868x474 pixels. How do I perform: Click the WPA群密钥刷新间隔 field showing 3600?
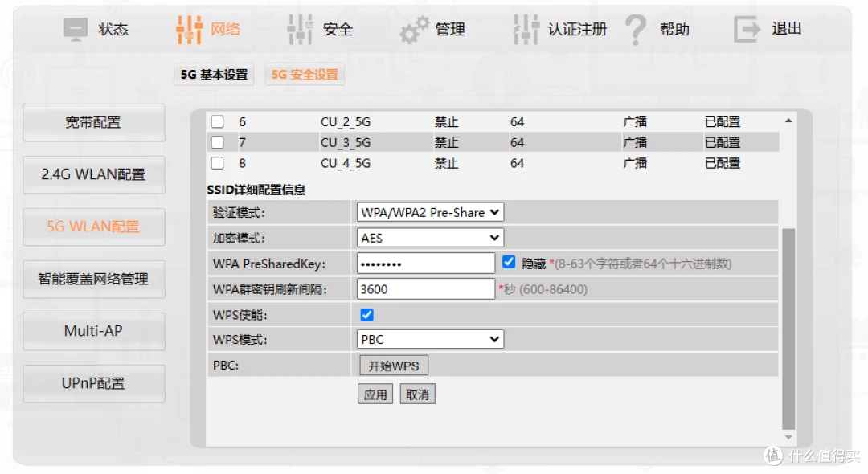click(426, 288)
